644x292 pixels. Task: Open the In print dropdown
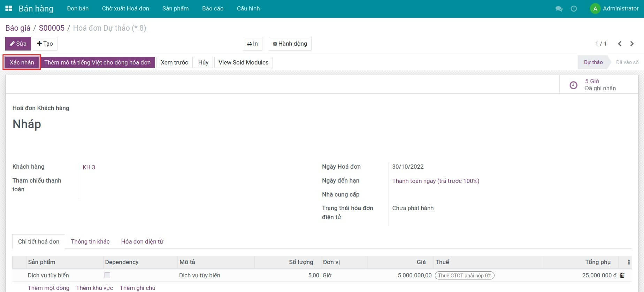point(252,44)
